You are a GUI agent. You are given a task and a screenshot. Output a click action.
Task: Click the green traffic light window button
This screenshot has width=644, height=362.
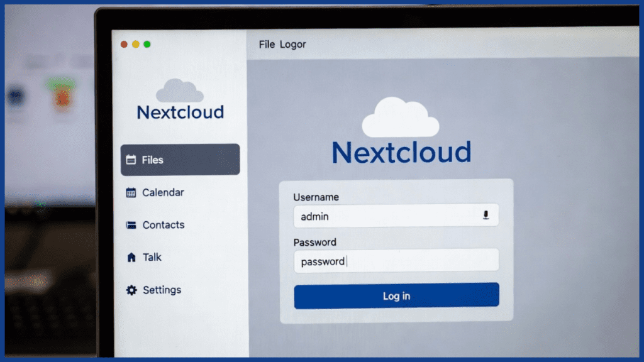click(x=147, y=45)
